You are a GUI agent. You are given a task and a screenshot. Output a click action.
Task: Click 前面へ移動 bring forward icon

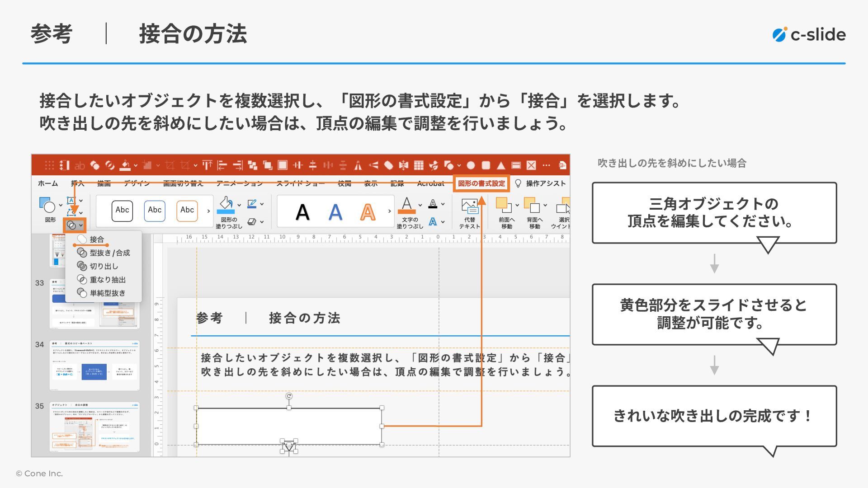click(503, 206)
